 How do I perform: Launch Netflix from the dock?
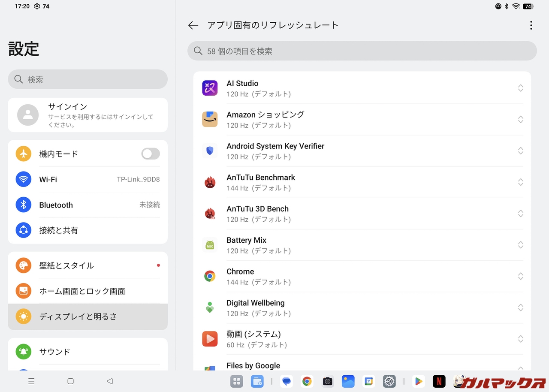439,381
